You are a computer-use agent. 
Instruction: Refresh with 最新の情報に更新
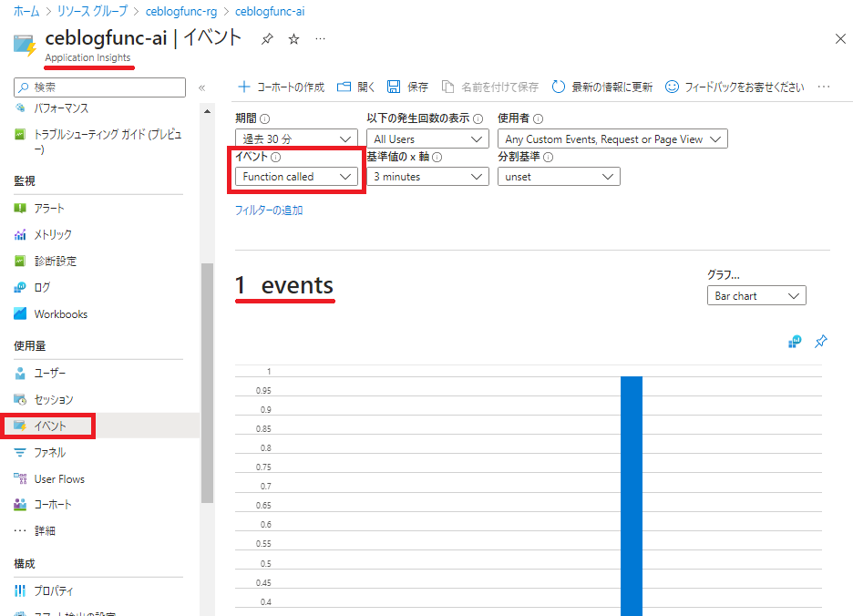601,87
